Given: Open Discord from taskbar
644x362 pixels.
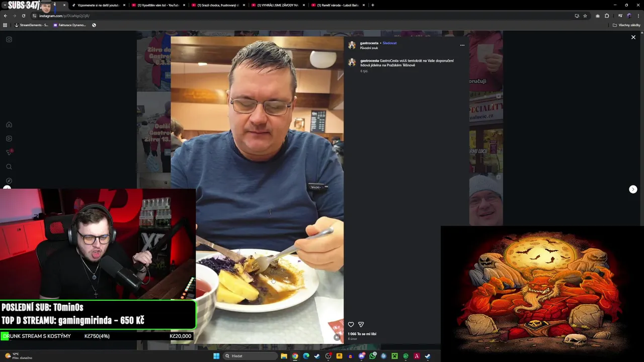Looking at the screenshot, I should pyautogui.click(x=362, y=356).
